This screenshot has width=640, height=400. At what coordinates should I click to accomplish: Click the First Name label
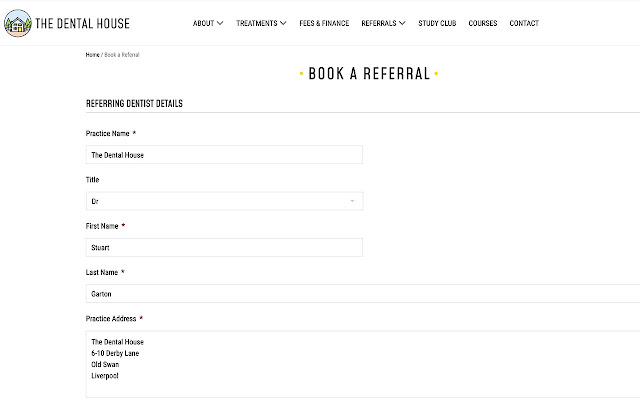tap(102, 226)
